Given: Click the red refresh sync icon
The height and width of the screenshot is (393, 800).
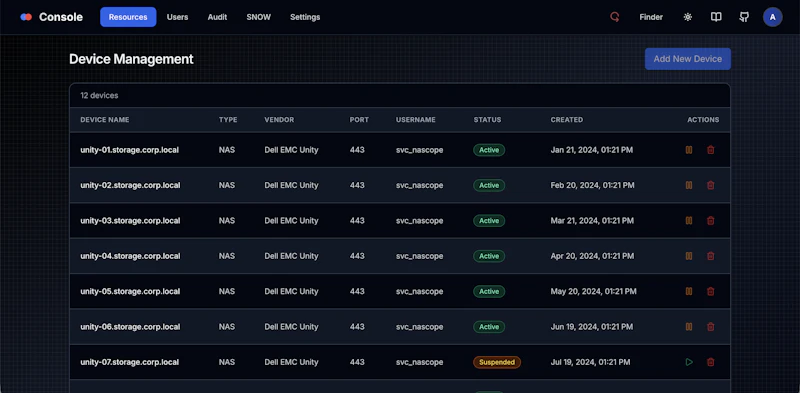Looking at the screenshot, I should (615, 17).
